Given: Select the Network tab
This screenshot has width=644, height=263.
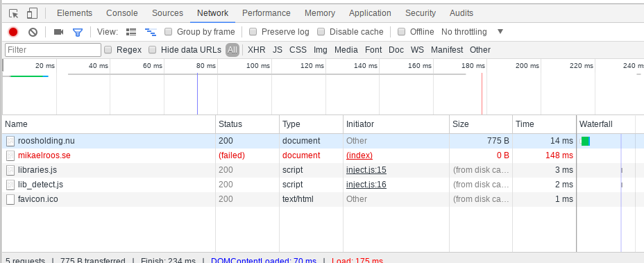Looking at the screenshot, I should coord(213,13).
